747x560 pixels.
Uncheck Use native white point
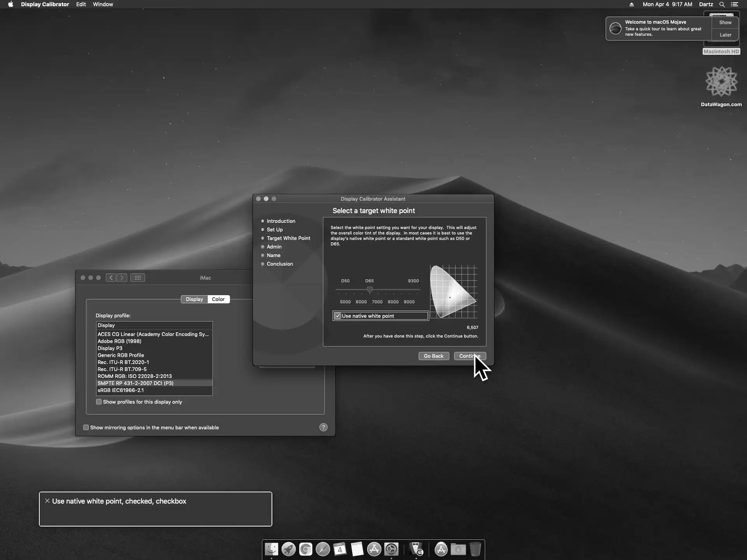coord(338,316)
